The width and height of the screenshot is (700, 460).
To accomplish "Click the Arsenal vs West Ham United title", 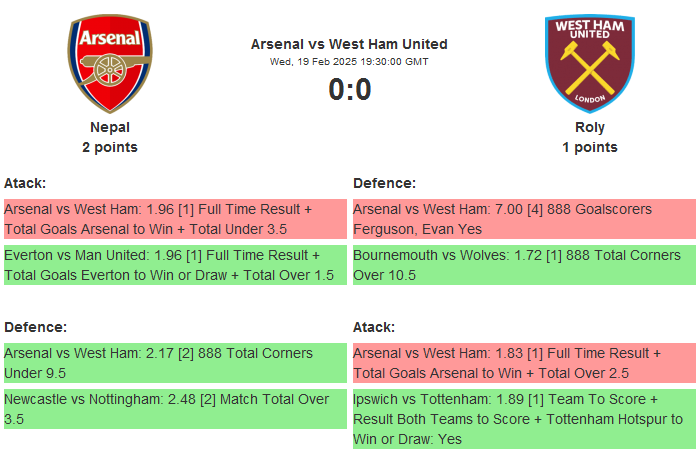I will [349, 44].
